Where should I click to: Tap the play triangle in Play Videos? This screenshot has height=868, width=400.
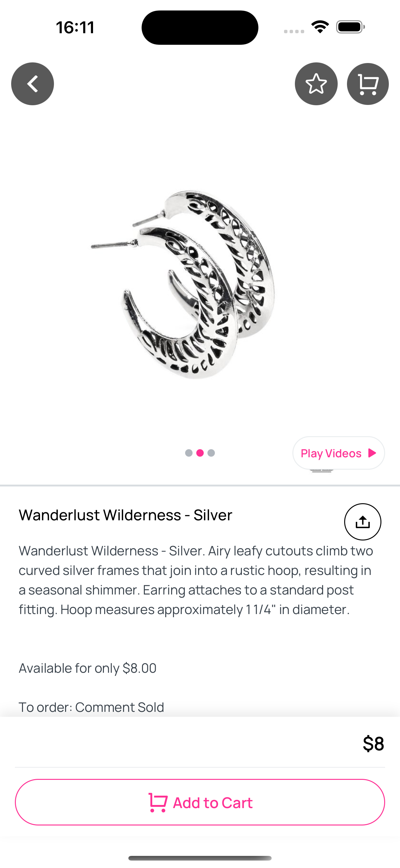pos(372,453)
